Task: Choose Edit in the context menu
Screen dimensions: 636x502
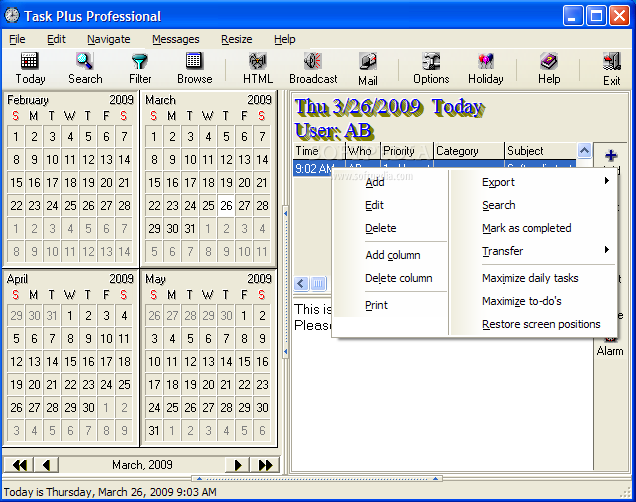Action: coord(390,205)
